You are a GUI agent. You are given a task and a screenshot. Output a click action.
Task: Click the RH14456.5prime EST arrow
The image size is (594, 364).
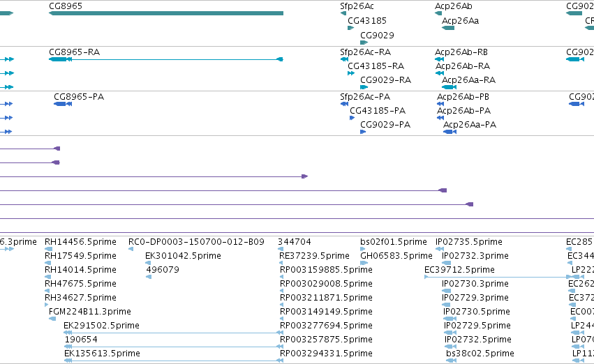pos(48,249)
